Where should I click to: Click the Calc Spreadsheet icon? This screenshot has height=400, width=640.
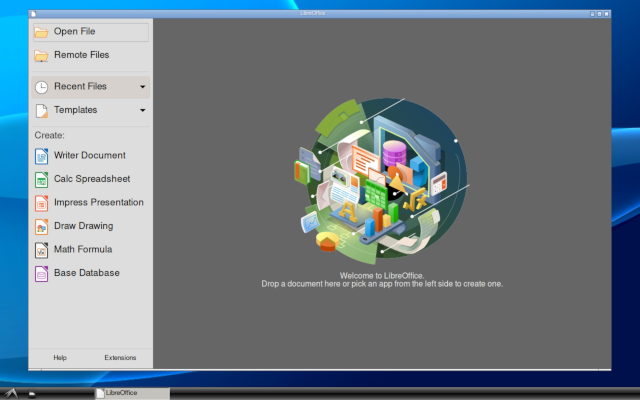click(x=41, y=180)
